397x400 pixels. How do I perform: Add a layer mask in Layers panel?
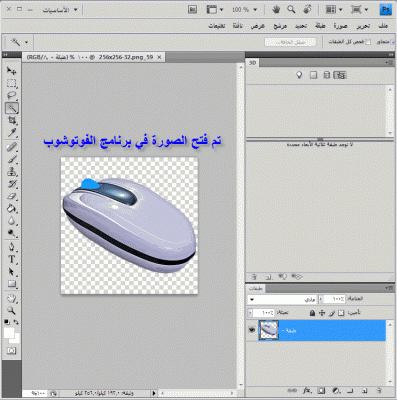click(x=321, y=390)
